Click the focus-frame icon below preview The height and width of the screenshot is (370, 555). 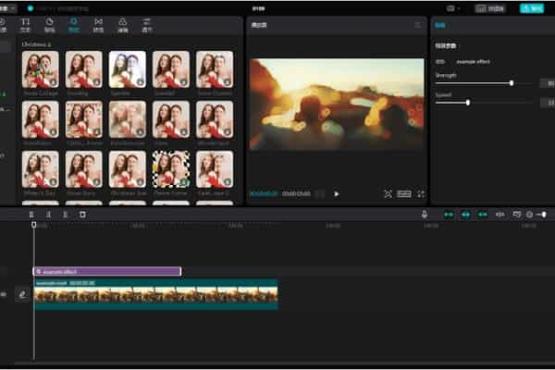coord(388,194)
